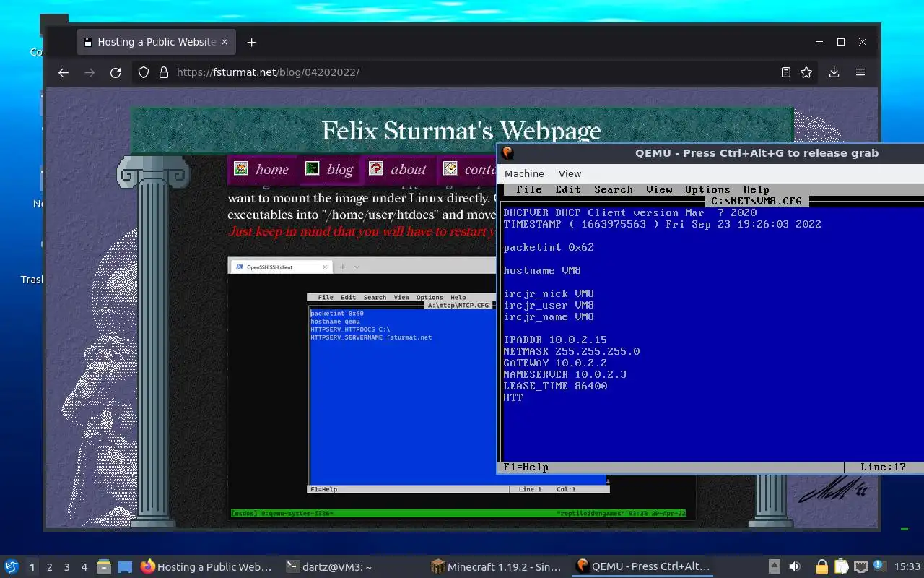Click the QEMU window title bar icon
This screenshot has width=924, height=578.
507,152
